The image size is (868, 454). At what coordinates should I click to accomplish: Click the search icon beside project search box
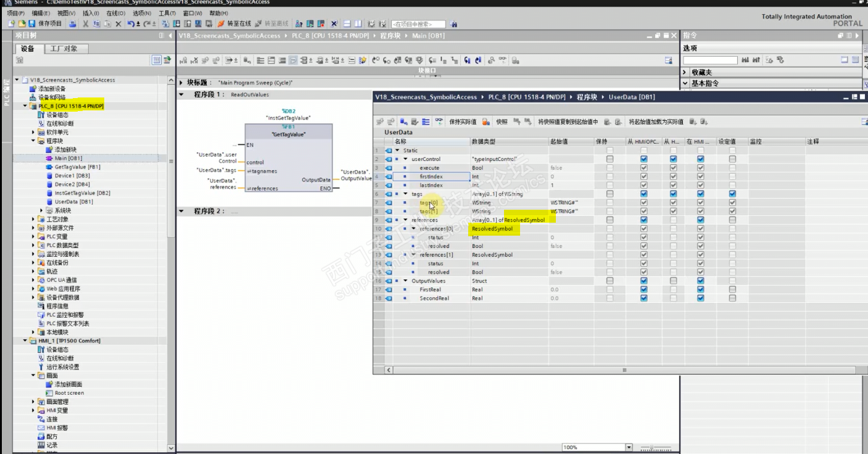click(453, 24)
